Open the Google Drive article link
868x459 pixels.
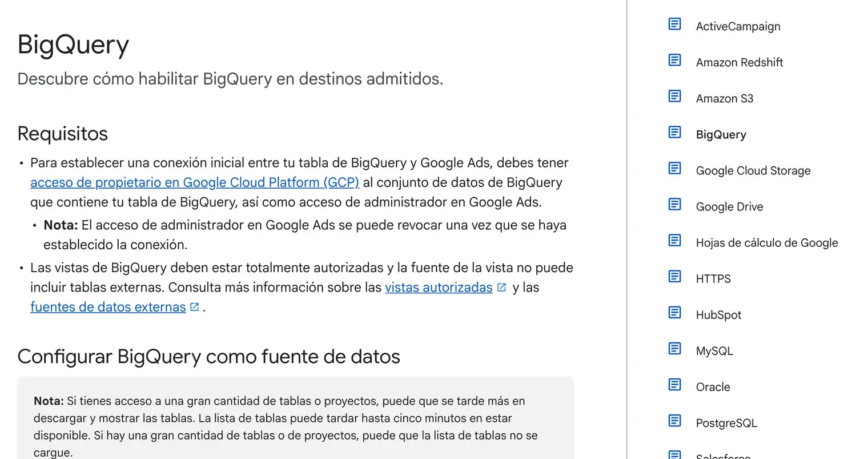point(729,206)
